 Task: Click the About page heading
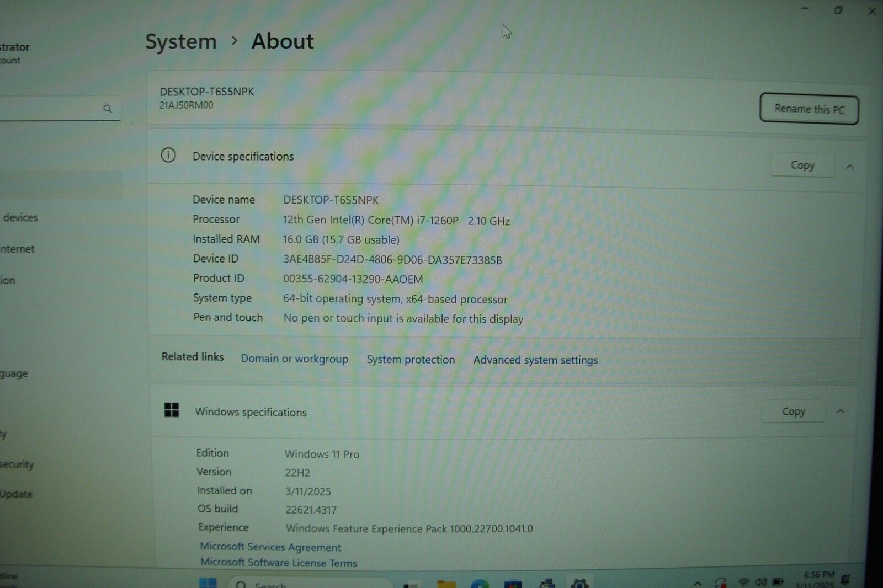click(283, 41)
